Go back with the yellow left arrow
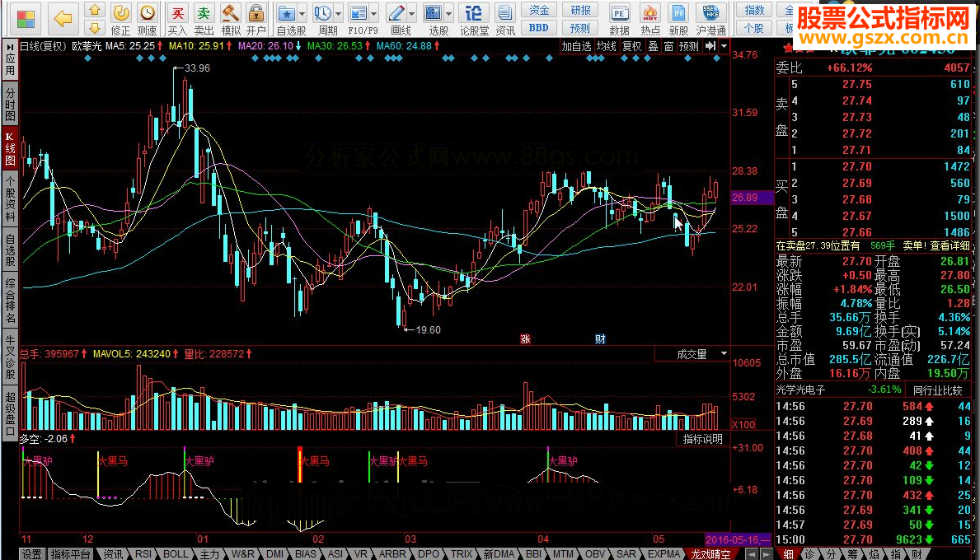The image size is (980, 560). tap(63, 19)
